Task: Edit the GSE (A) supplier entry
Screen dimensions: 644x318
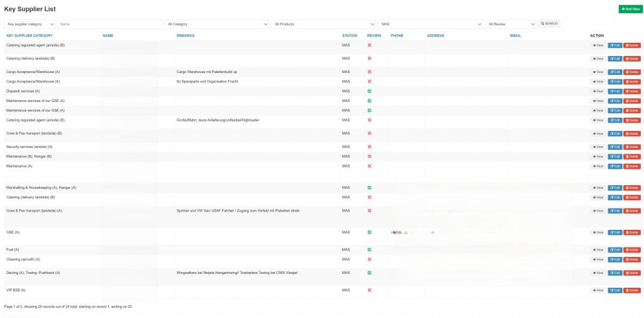Action: pyautogui.click(x=614, y=232)
